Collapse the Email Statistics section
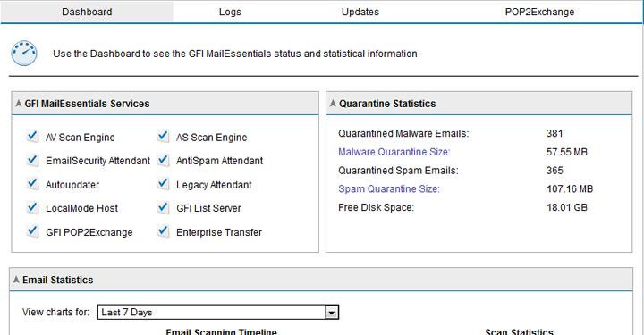 pos(16,280)
